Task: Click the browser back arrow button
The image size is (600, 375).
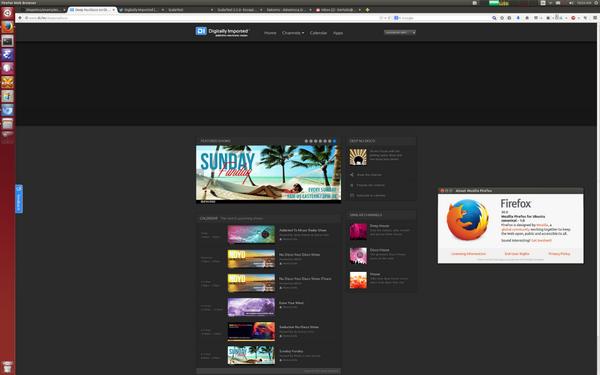Action: pyautogui.click(x=20, y=18)
